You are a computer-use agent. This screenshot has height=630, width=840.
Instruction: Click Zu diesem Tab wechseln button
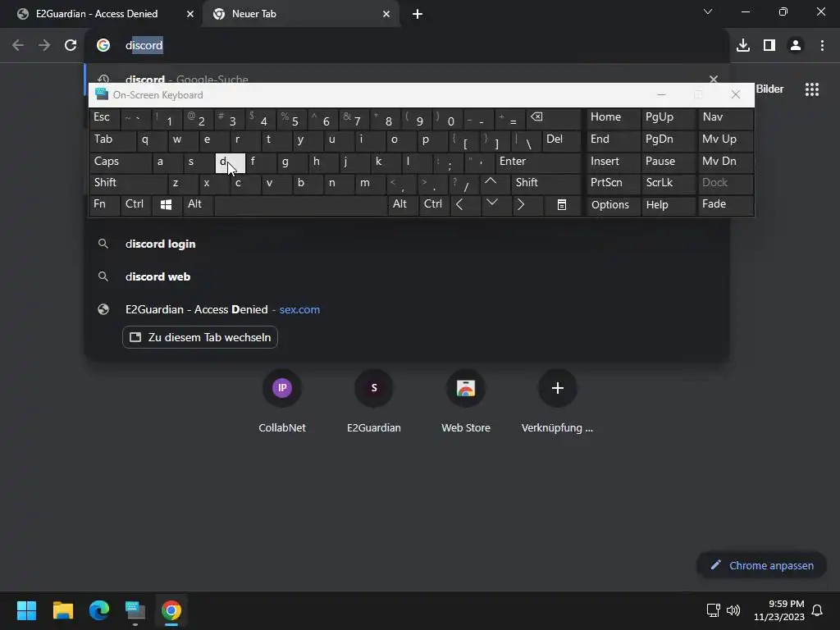(200, 337)
